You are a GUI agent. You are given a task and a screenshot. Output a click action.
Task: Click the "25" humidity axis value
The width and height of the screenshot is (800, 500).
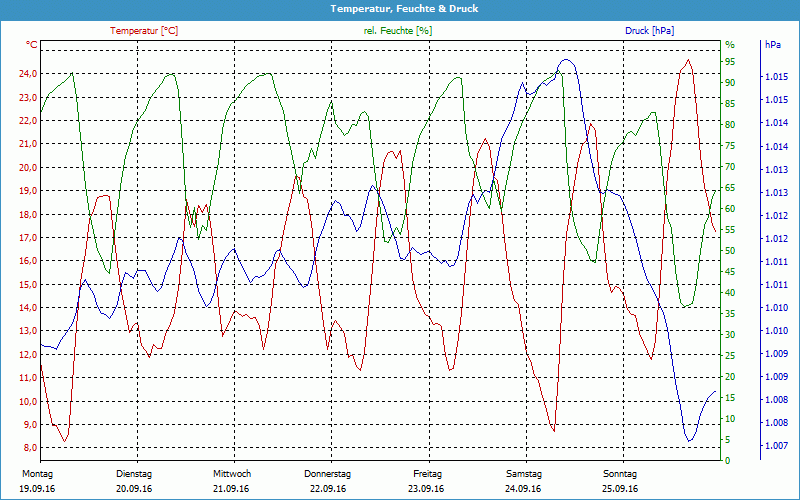point(730,356)
